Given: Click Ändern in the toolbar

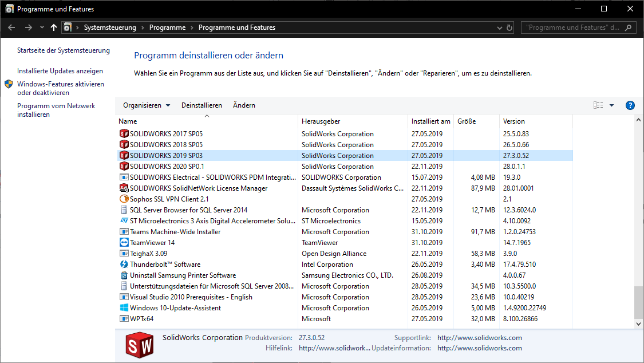Looking at the screenshot, I should pyautogui.click(x=244, y=105).
